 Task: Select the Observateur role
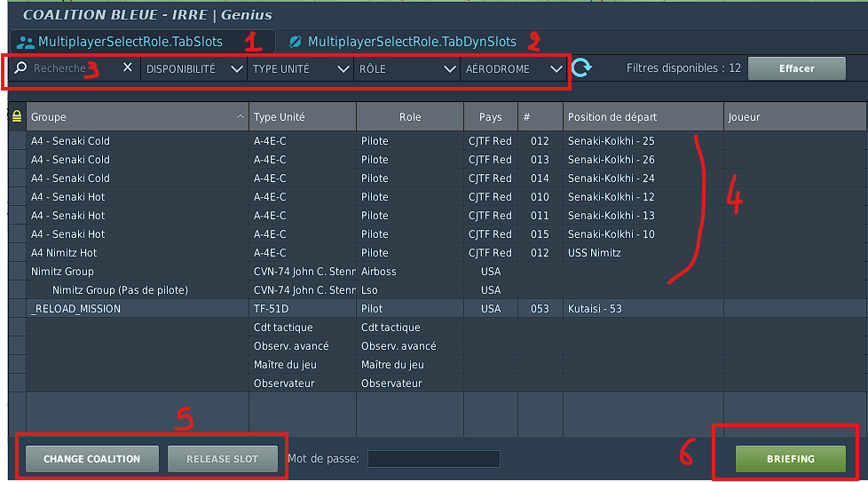coord(438,383)
